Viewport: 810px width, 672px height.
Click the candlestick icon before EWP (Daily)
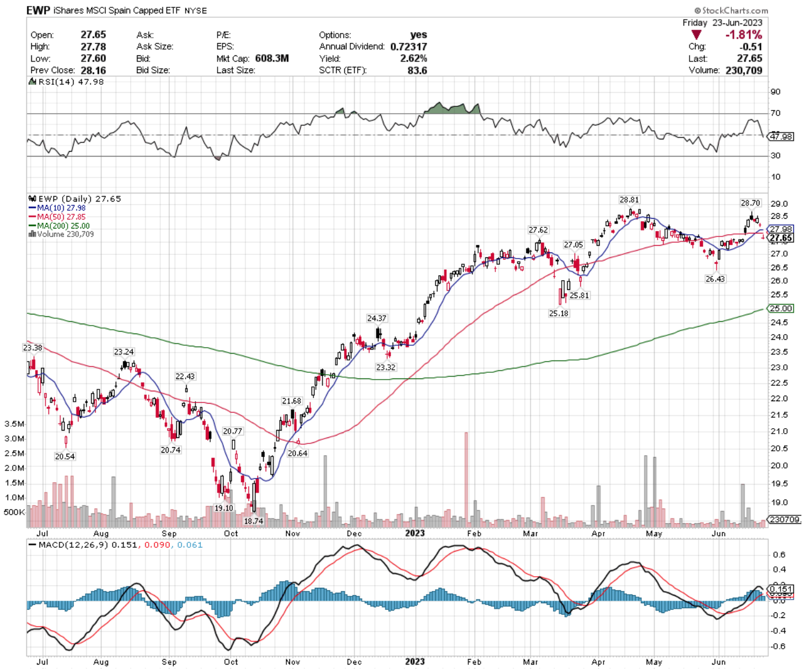pos(33,199)
